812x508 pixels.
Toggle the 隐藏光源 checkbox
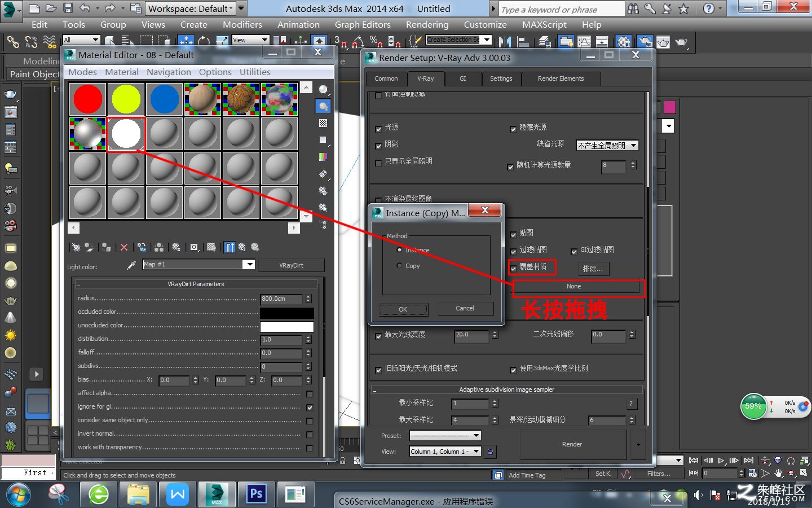[x=513, y=129]
